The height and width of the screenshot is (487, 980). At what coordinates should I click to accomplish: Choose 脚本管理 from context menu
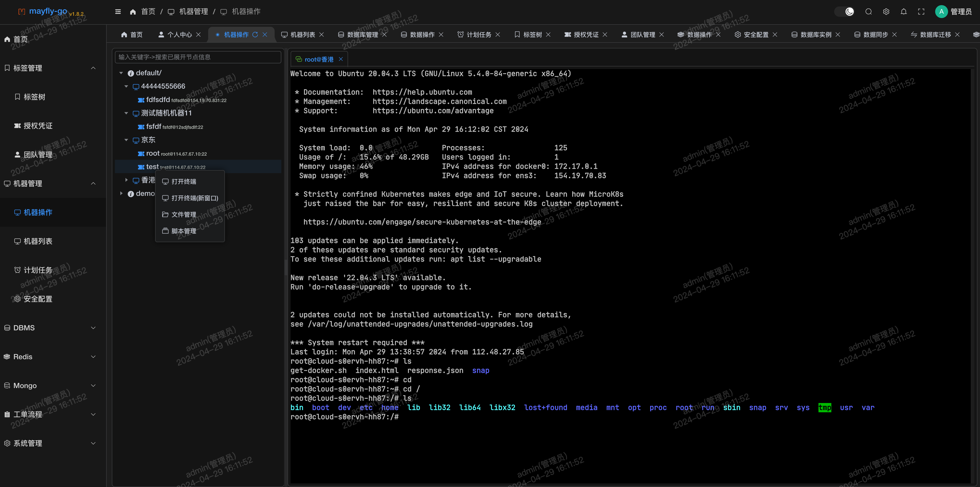[x=190, y=231]
